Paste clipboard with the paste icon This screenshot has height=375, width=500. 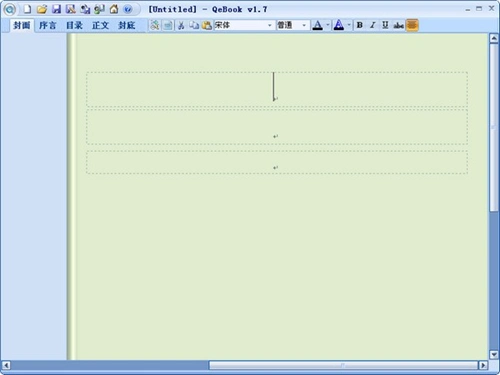tap(207, 25)
